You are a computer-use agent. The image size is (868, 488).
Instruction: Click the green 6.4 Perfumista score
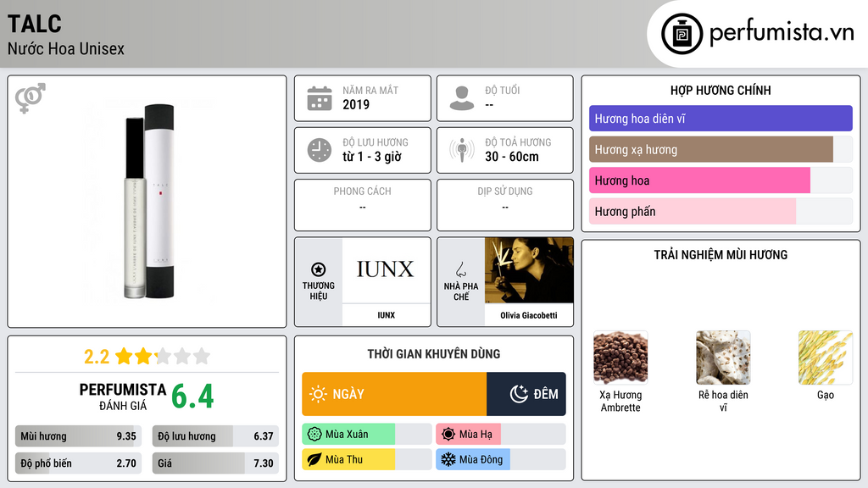[x=192, y=396]
